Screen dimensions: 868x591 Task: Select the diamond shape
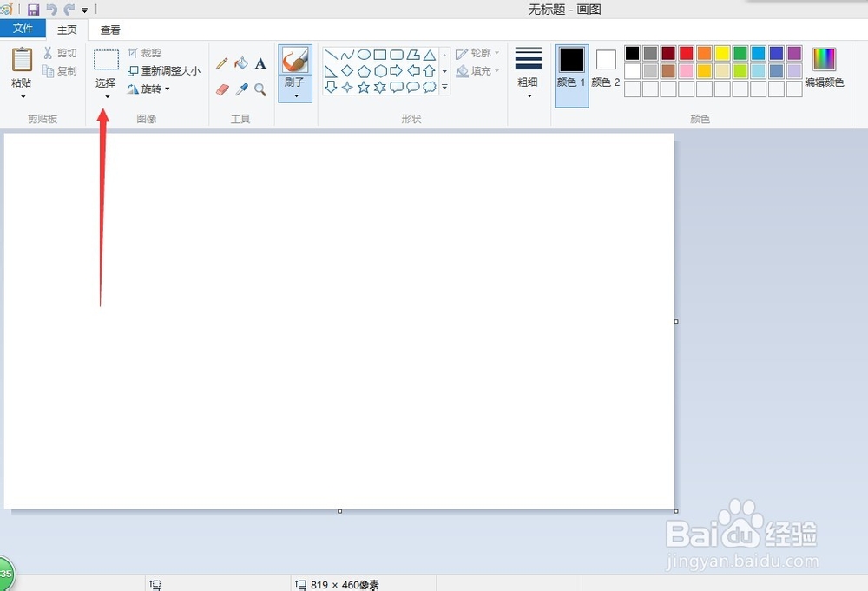[x=347, y=71]
